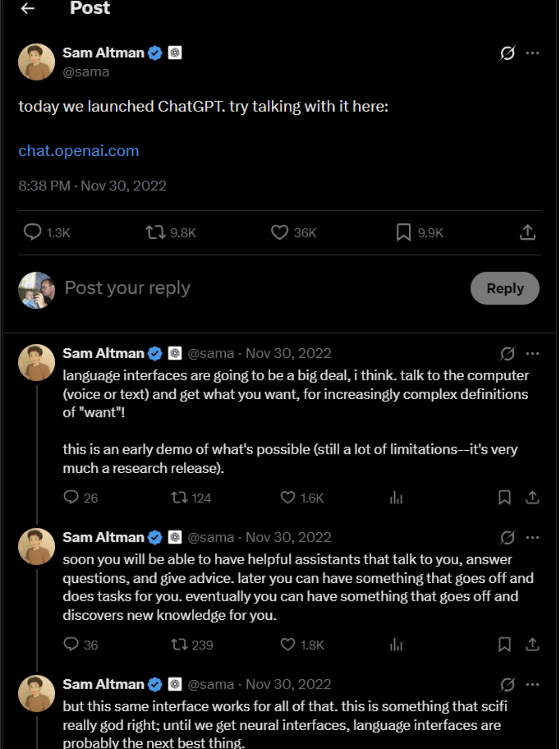Image resolution: width=560 pixels, height=749 pixels.
Task: Open more options on the main post
Action: pyautogui.click(x=533, y=53)
